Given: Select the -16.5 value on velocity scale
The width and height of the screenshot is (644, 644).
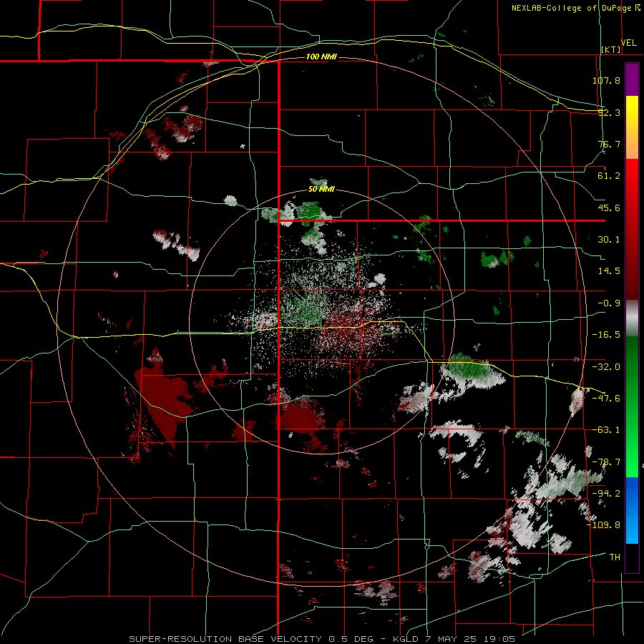Looking at the screenshot, I should [606, 335].
